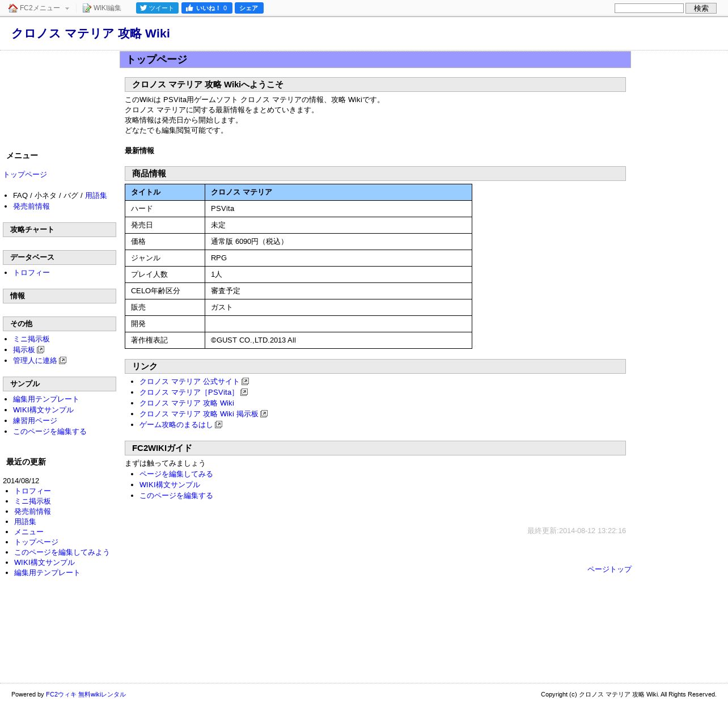Viewport: 728px width, 705px height.
Task: Select the 審査予定 rating cell
Action: [x=338, y=291]
